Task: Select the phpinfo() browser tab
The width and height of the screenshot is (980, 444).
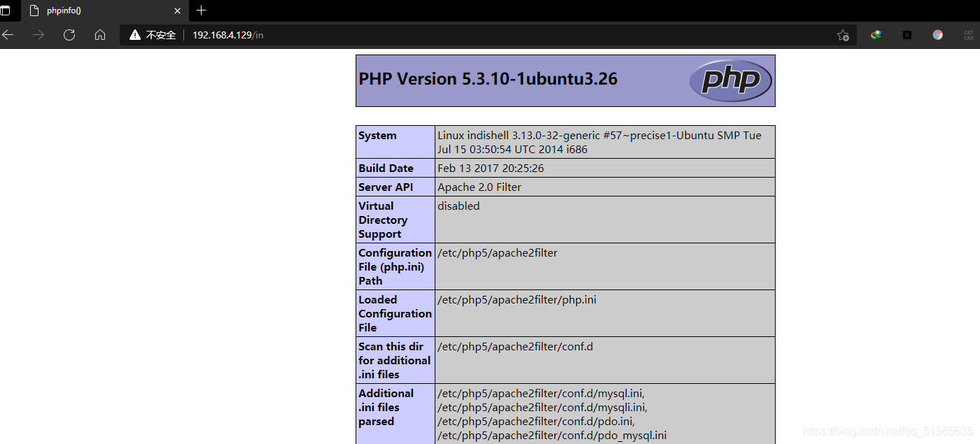Action: (104, 10)
